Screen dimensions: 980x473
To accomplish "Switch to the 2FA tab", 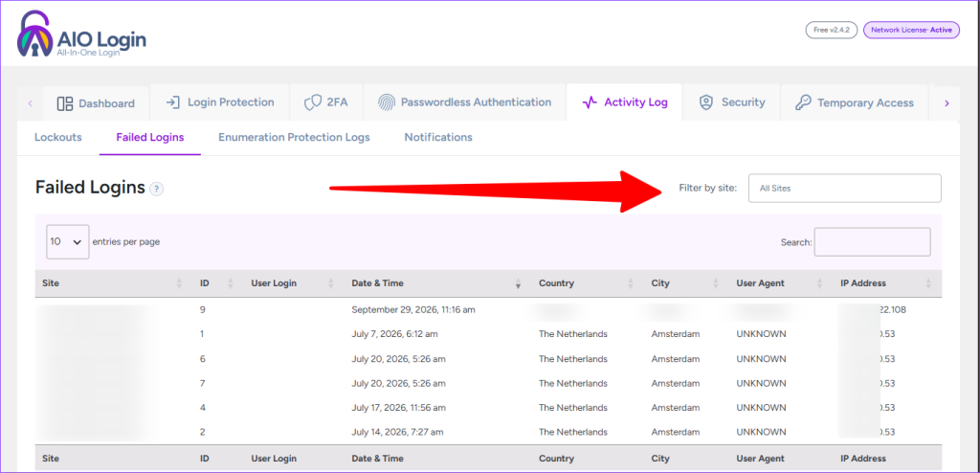I will 325,102.
